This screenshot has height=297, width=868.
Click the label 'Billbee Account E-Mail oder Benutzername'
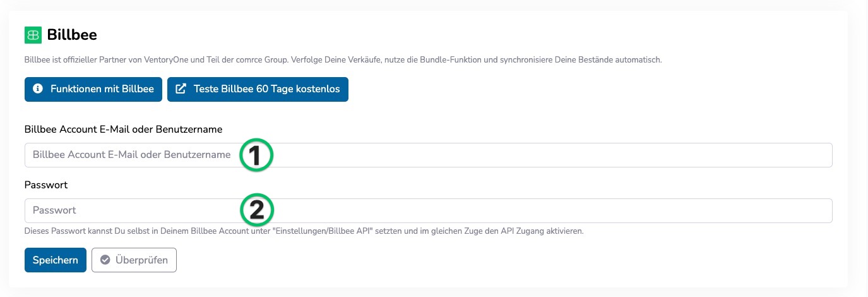pyautogui.click(x=123, y=130)
